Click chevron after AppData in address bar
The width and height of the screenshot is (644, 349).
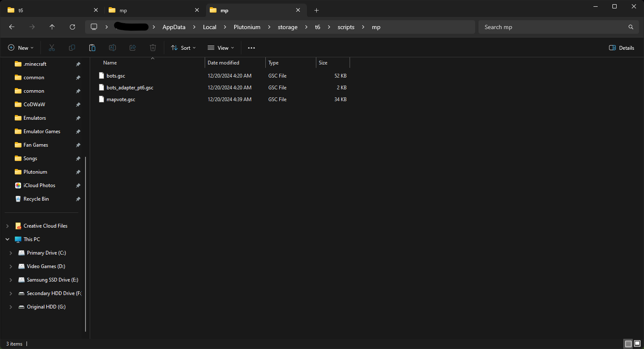(x=194, y=27)
